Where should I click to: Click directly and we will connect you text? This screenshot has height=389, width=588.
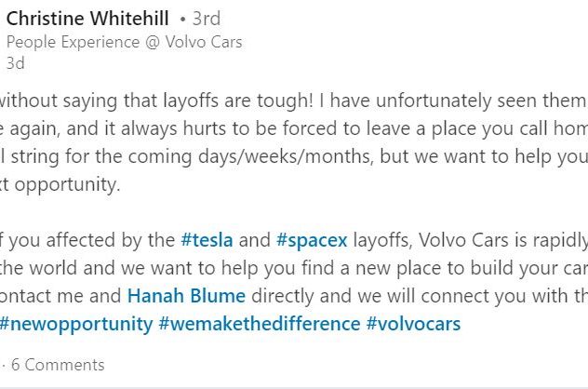pyautogui.click(x=420, y=296)
